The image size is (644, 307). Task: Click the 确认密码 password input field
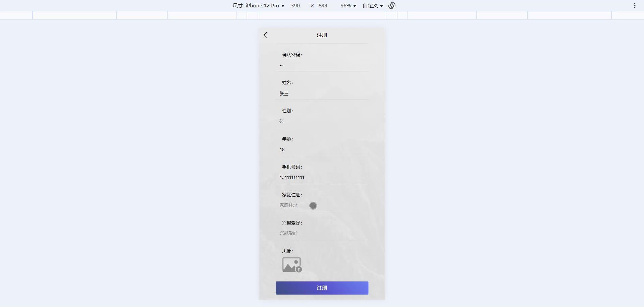tap(322, 65)
